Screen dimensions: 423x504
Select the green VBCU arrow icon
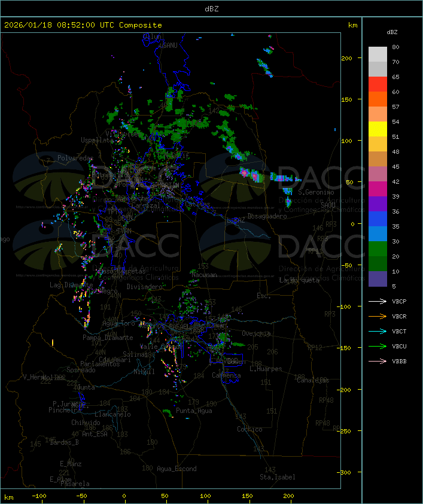click(x=378, y=347)
